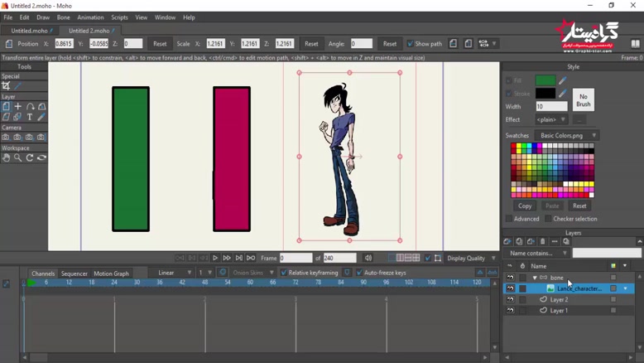Select the Orbit Workspace tool

click(x=41, y=157)
